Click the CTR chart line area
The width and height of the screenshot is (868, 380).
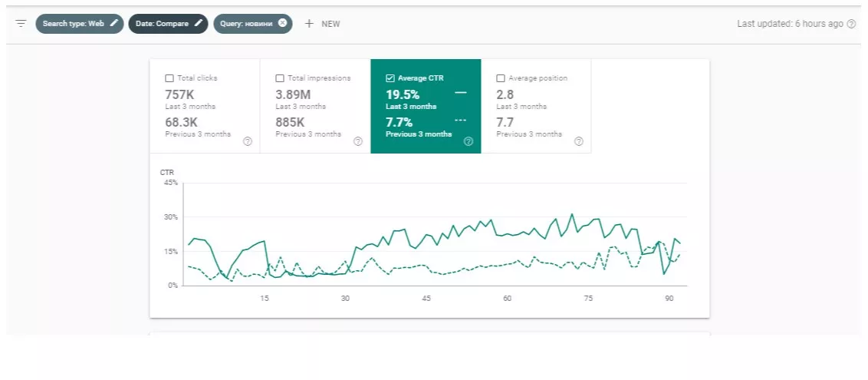[435, 234]
